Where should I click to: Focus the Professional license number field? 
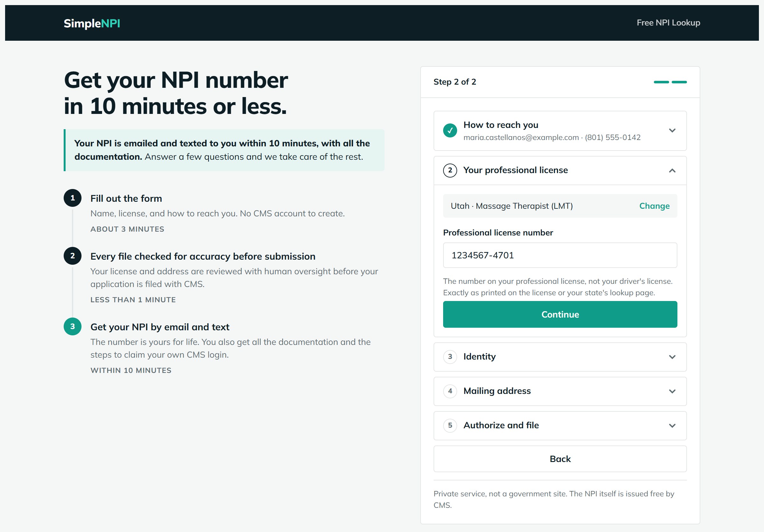click(560, 255)
